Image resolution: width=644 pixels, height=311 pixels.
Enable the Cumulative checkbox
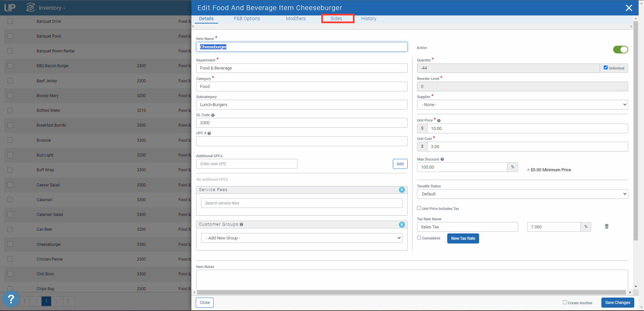coord(419,237)
